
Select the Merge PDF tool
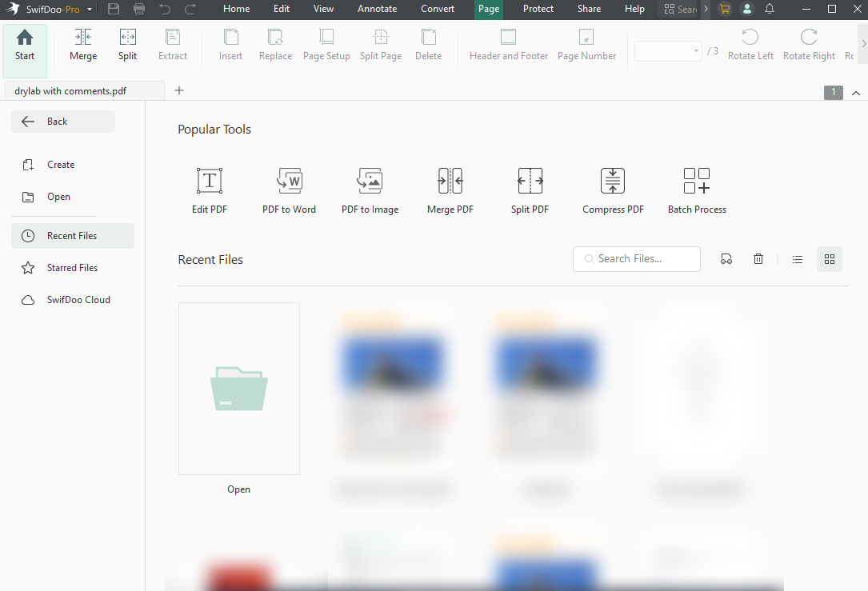click(450, 190)
